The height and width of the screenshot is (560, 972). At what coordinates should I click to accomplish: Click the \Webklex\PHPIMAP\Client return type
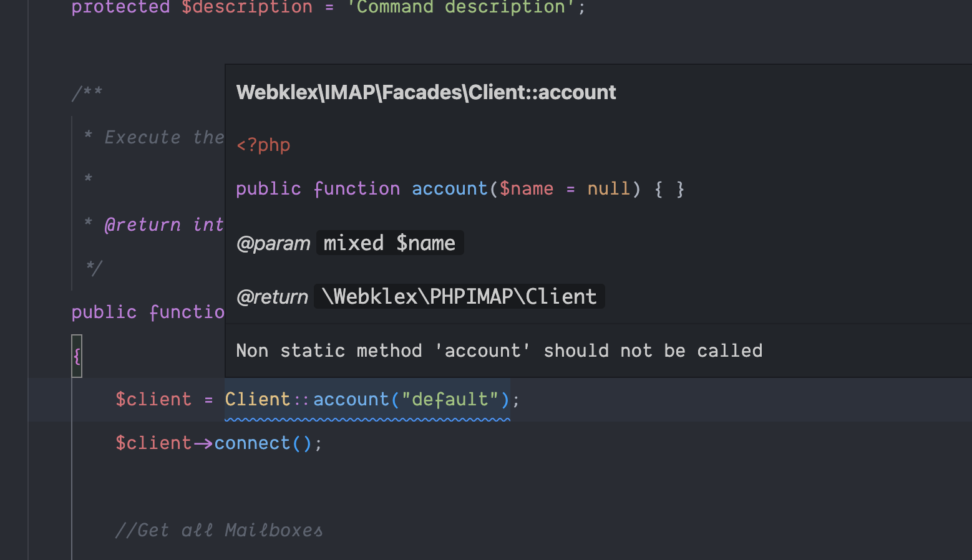(459, 297)
